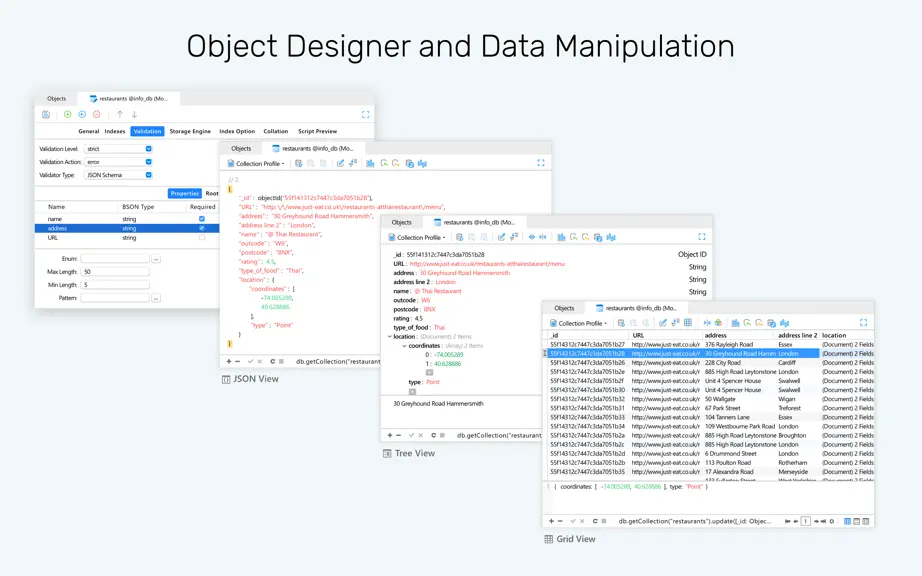This screenshot has width=922, height=576.
Task: Toggle Required checkbox for name field
Action: 202,219
